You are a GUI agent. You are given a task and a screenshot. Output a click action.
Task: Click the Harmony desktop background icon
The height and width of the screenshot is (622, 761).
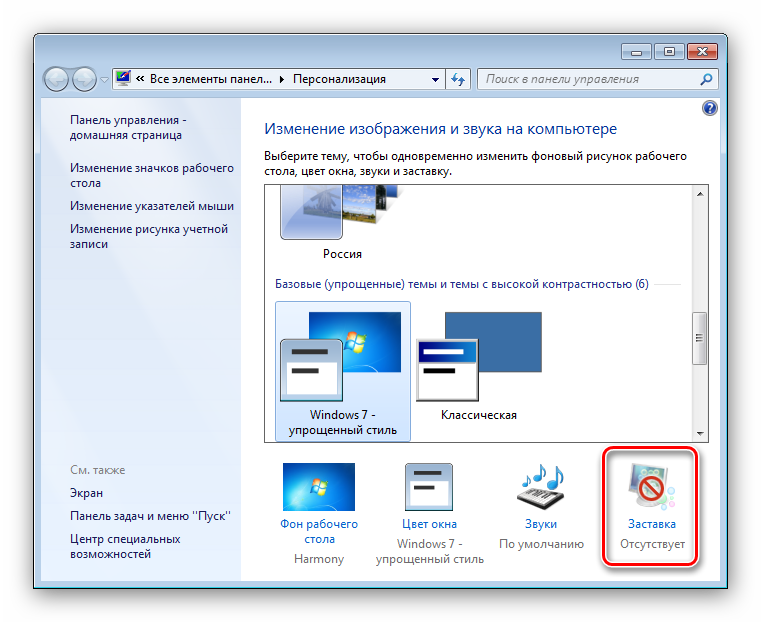pos(319,487)
